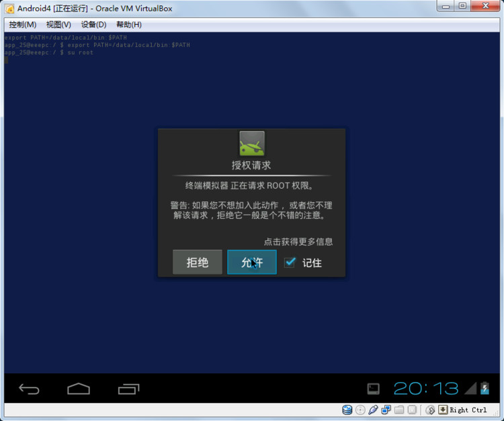The image size is (504, 421).
Task: Click the VirtualBox virtualization features status icon
Action: point(412,410)
